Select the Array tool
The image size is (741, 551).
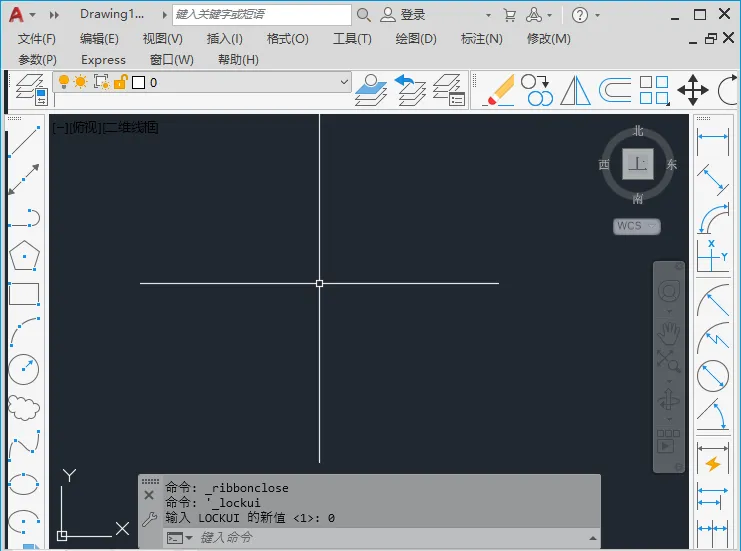tap(654, 89)
